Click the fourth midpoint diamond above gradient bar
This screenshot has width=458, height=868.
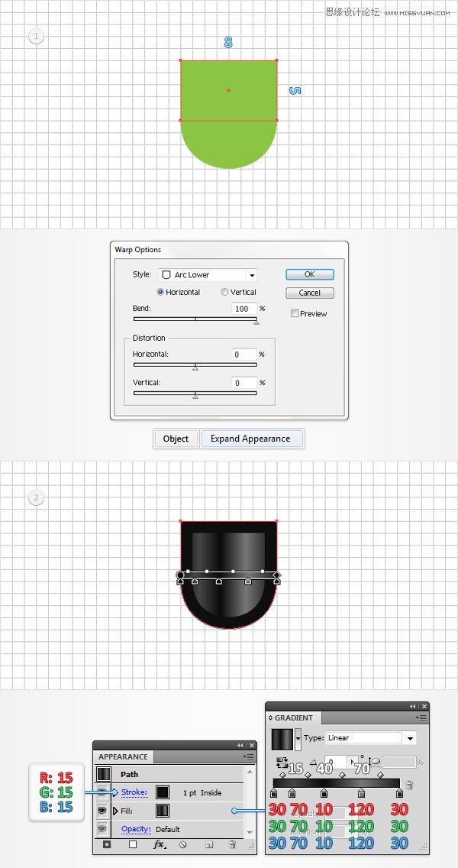[x=381, y=775]
